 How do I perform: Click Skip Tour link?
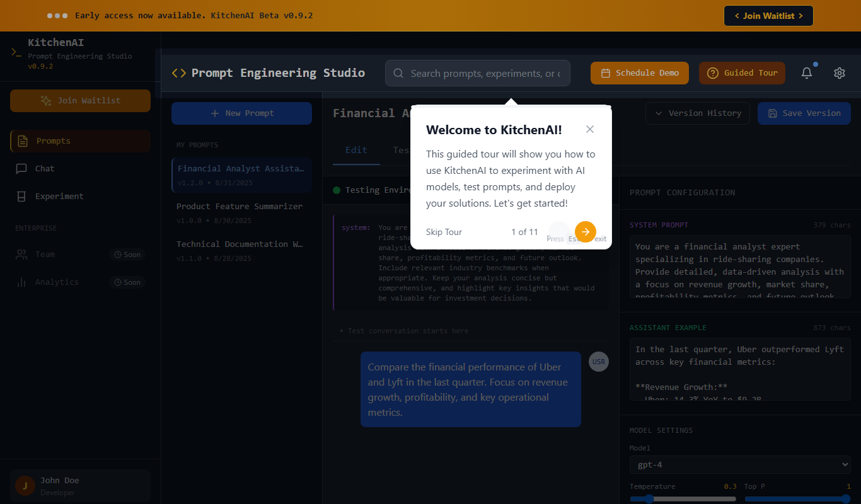[x=444, y=232]
